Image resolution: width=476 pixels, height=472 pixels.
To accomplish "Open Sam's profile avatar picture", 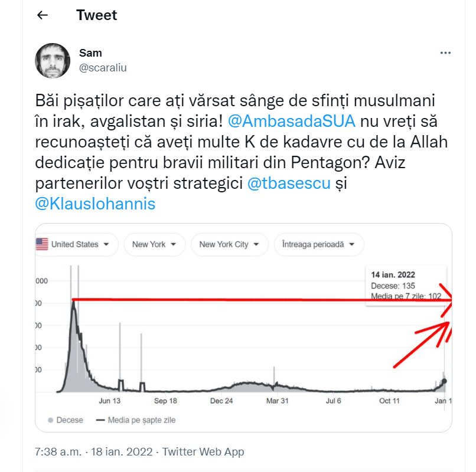I will coord(53,61).
